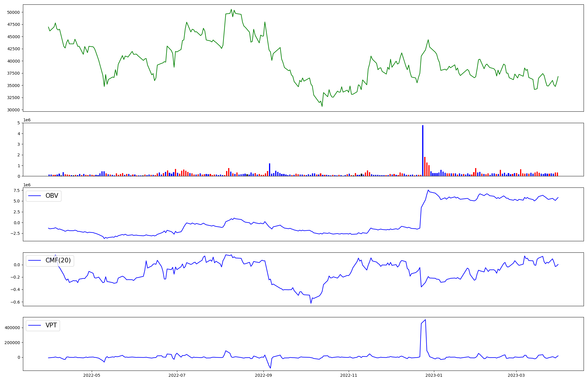
Task: Click the -0.6 CMF axis label
Action: pyautogui.click(x=16, y=302)
